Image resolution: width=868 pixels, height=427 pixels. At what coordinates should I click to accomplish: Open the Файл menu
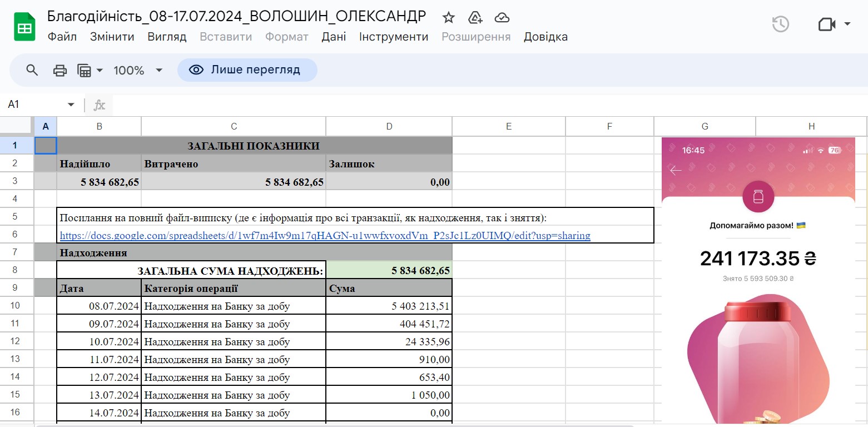(x=62, y=37)
